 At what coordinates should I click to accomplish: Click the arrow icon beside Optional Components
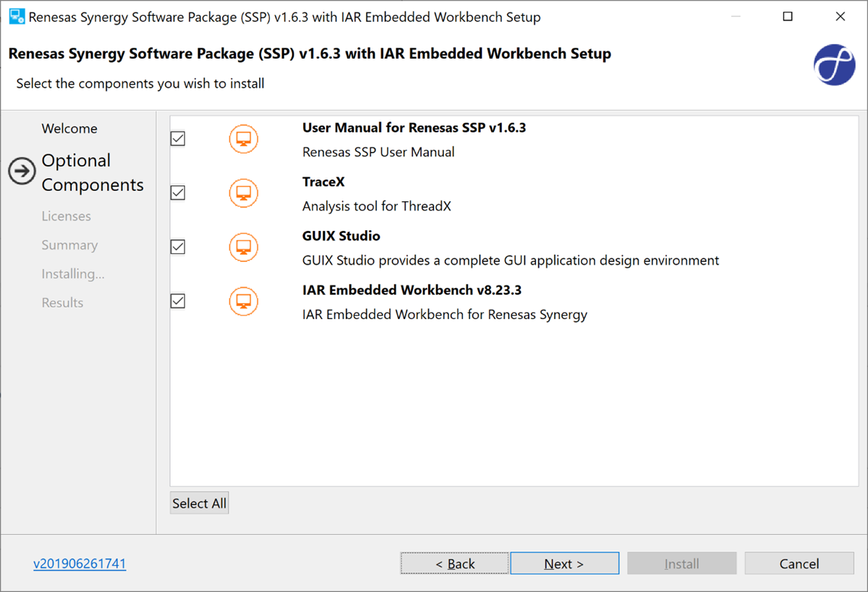pyautogui.click(x=21, y=172)
